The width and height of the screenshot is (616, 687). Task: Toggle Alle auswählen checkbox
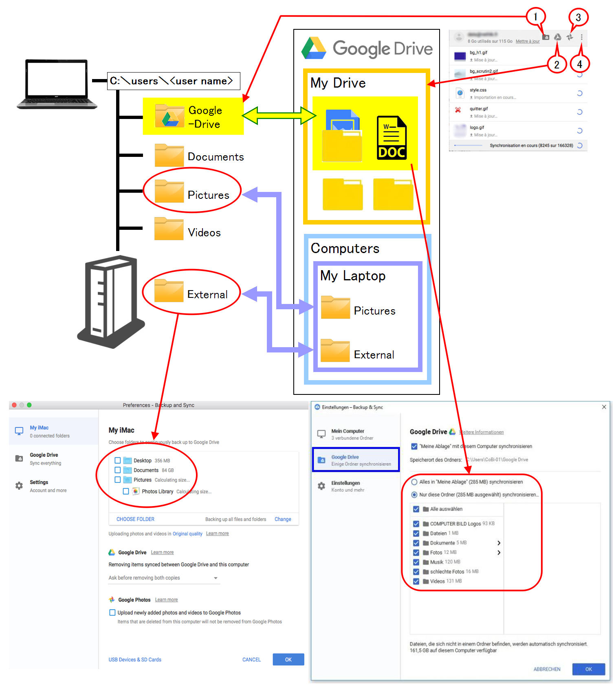[416, 509]
